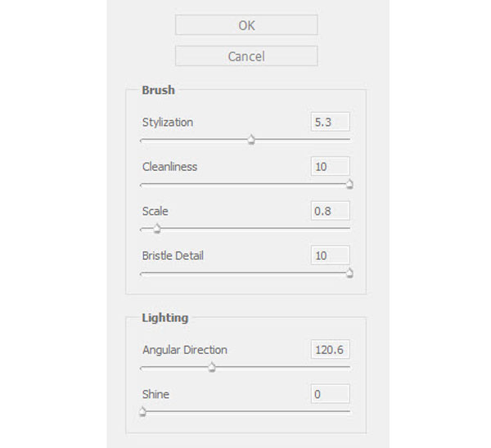Click the Stylization slider handle
Screen dimensions: 491x448
click(x=251, y=139)
